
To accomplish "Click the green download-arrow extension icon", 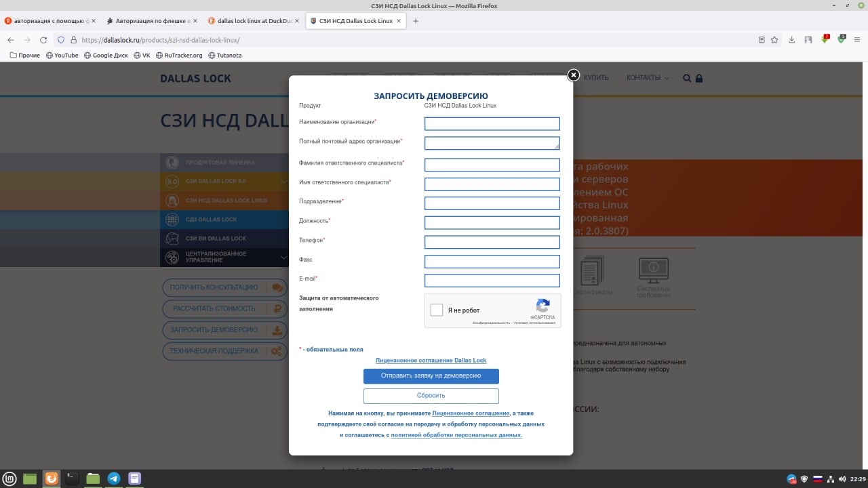I will (825, 40).
